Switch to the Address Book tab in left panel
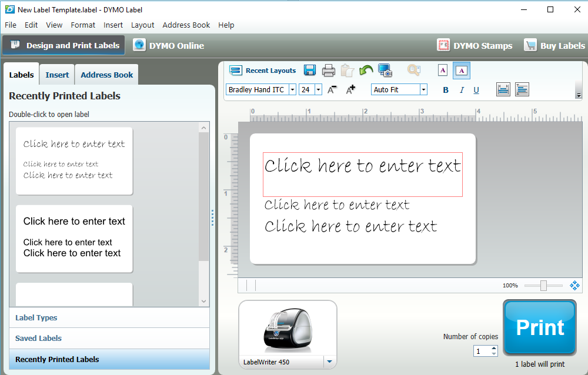This screenshot has width=588, height=375. click(107, 75)
